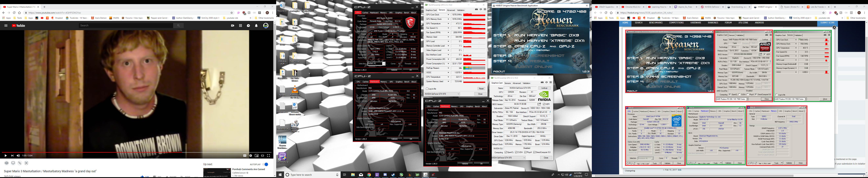Open Caches tab in Ryzen CPU-Z window

coord(365,13)
